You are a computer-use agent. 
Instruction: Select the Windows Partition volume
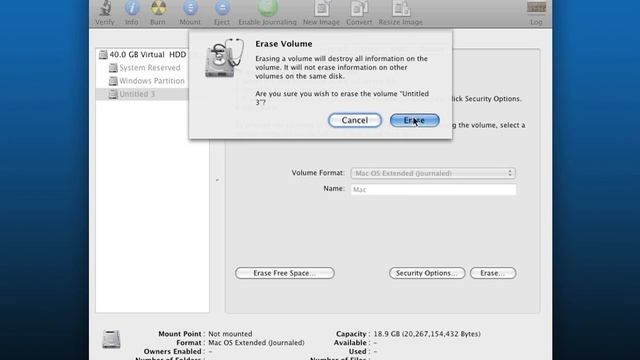click(x=147, y=81)
